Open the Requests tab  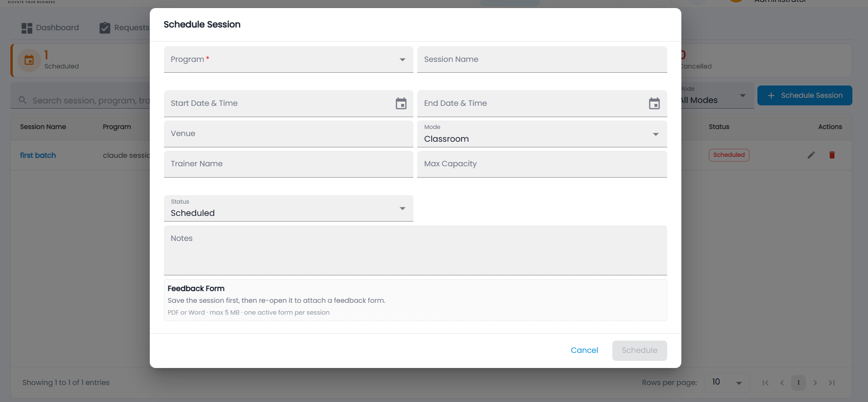(124, 28)
